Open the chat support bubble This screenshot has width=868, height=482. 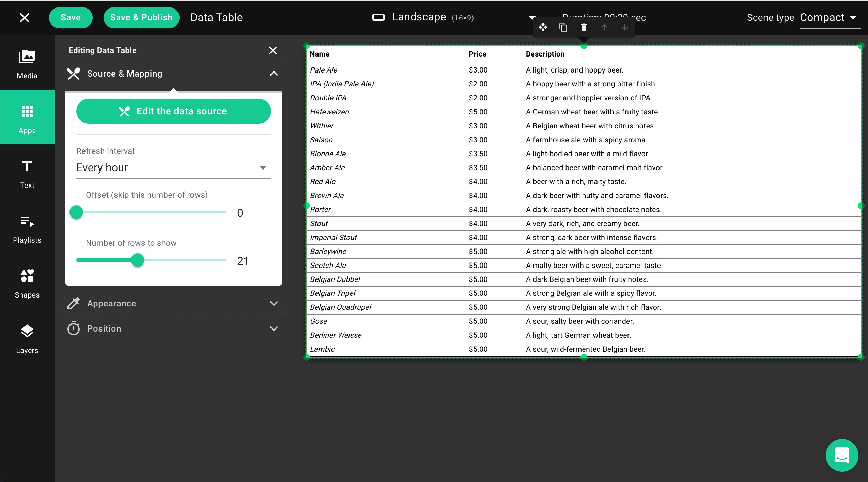click(x=841, y=455)
